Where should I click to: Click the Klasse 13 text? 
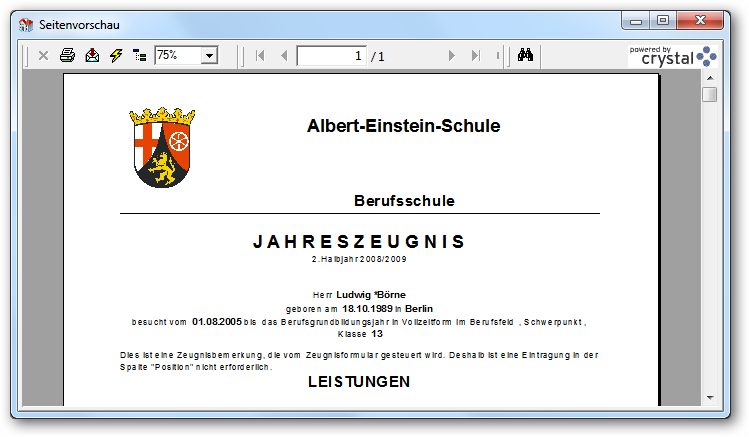[x=360, y=334]
